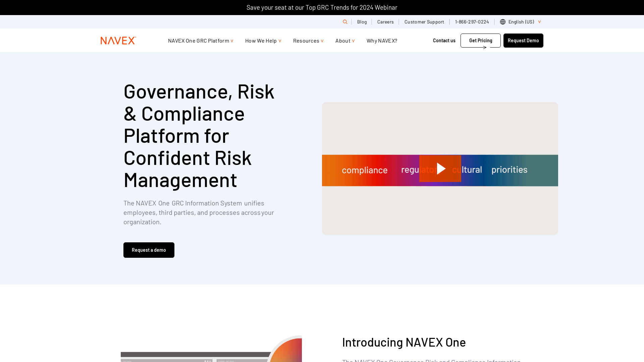The image size is (644, 362).
Task: Open the Top GRC Trends webinar banner
Action: (x=322, y=7)
